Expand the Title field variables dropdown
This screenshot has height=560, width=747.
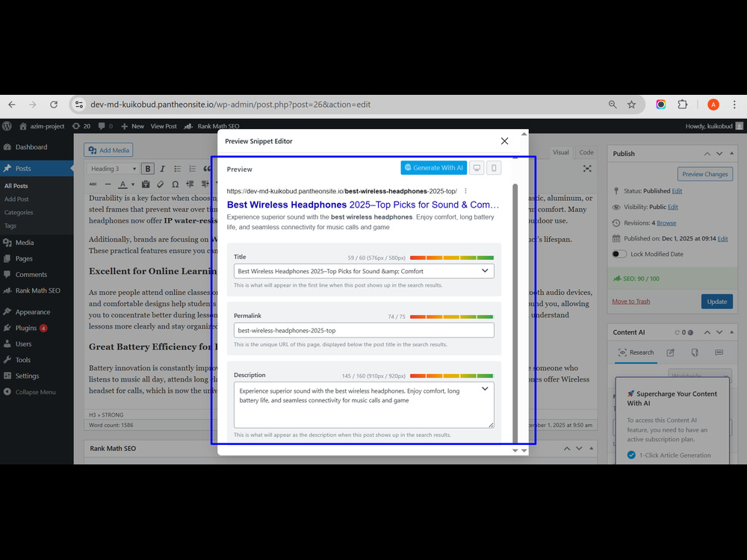pyautogui.click(x=485, y=270)
